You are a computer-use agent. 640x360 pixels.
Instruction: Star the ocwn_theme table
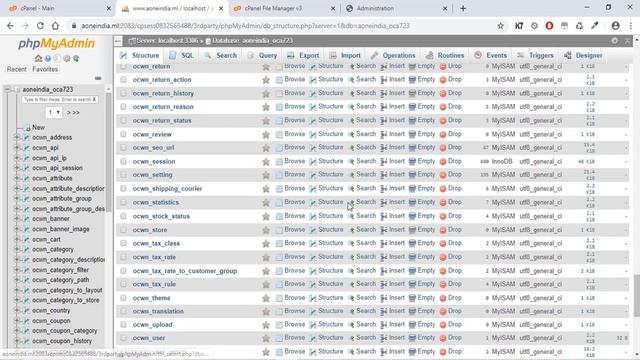[x=266, y=298]
